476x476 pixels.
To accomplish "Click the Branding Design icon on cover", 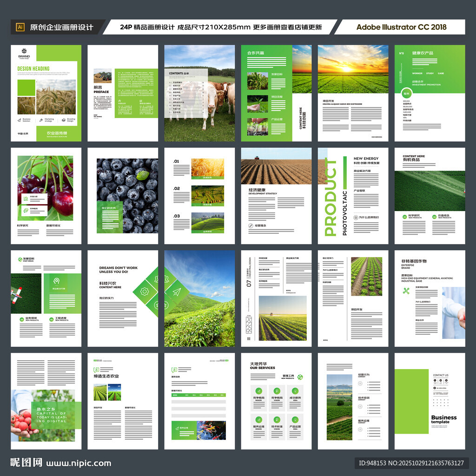I will [x=63, y=120].
